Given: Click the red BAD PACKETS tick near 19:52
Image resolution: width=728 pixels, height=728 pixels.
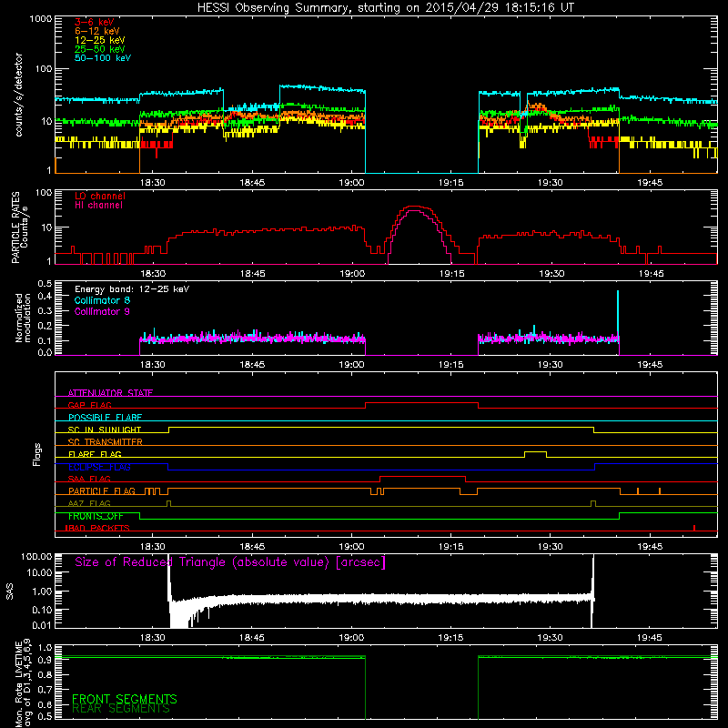Looking at the screenshot, I should point(694,528).
